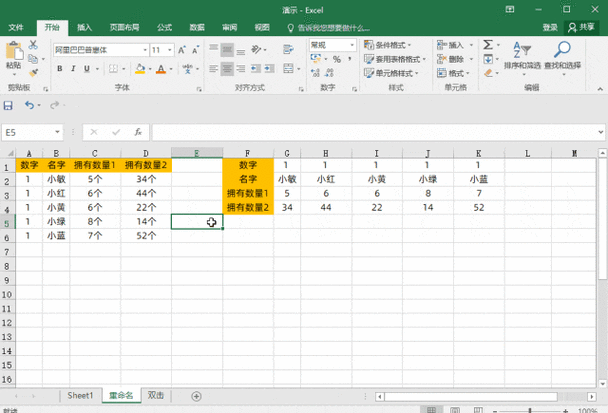The height and width of the screenshot is (413, 608).
Task: Click the Share button
Action: [581, 27]
